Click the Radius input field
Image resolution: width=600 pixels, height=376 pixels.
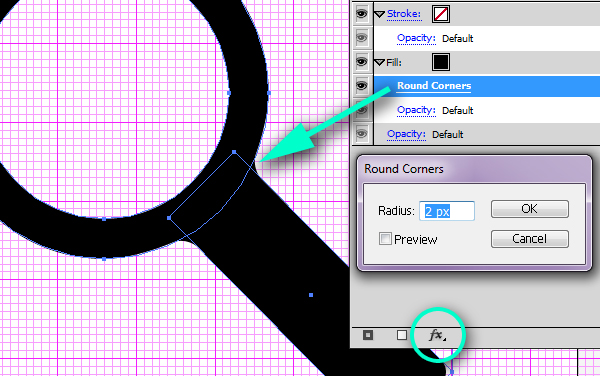[447, 211]
